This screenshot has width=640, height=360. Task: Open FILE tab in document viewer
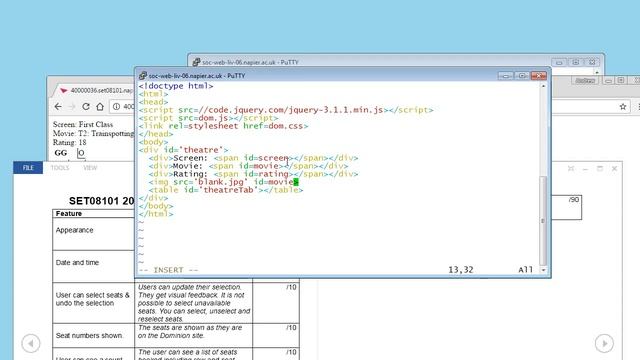pos(28,168)
